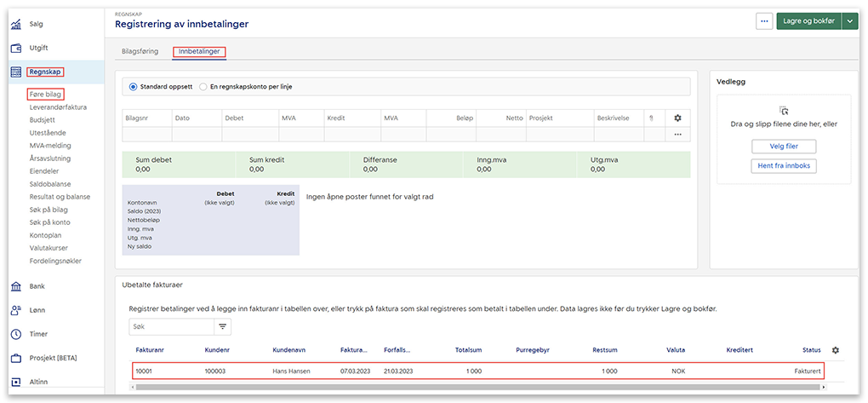868x403 pixels.
Task: Open Leverandørfaktura in the Regnskap submenu
Action: [x=57, y=107]
